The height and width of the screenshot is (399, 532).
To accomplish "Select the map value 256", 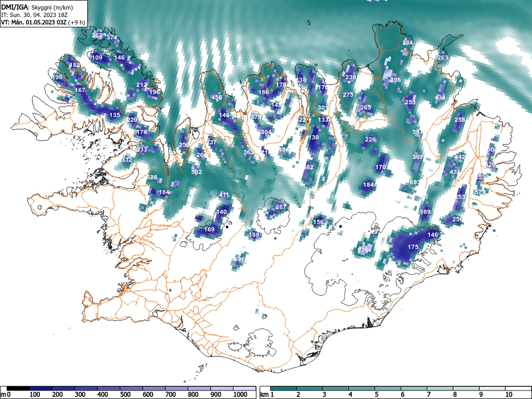I will click(x=458, y=219).
